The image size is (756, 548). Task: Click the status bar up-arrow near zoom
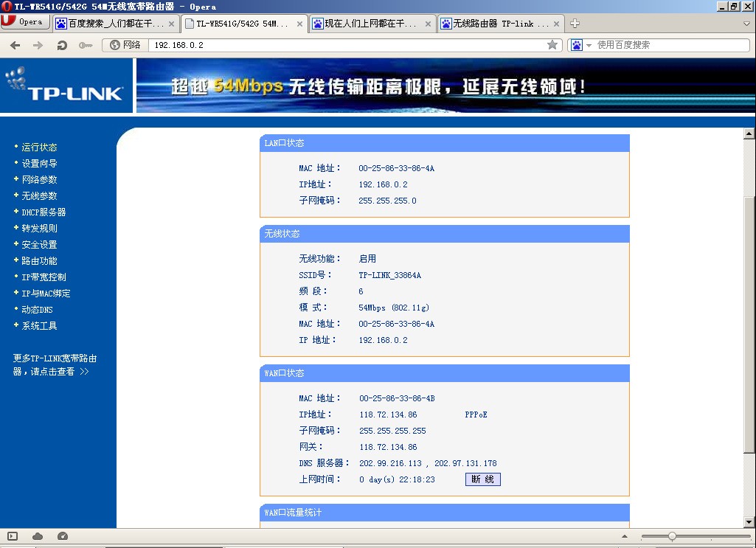pyautogui.click(x=625, y=536)
